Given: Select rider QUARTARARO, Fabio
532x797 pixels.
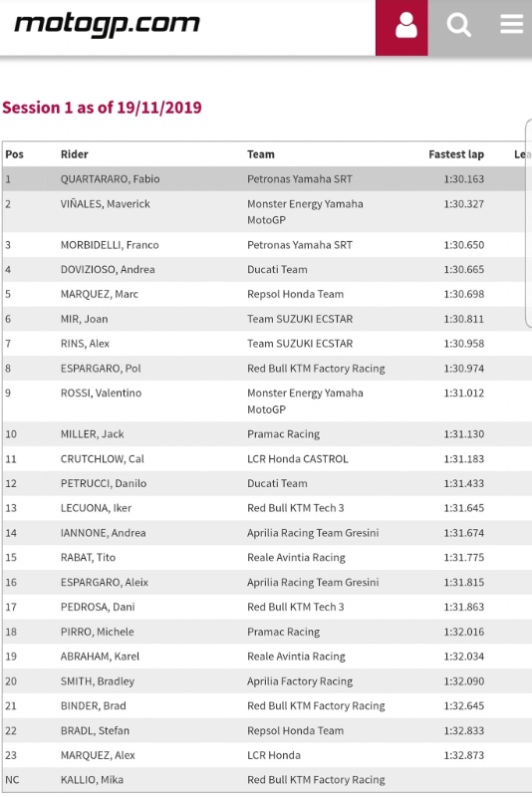Looking at the screenshot, I should (110, 179).
